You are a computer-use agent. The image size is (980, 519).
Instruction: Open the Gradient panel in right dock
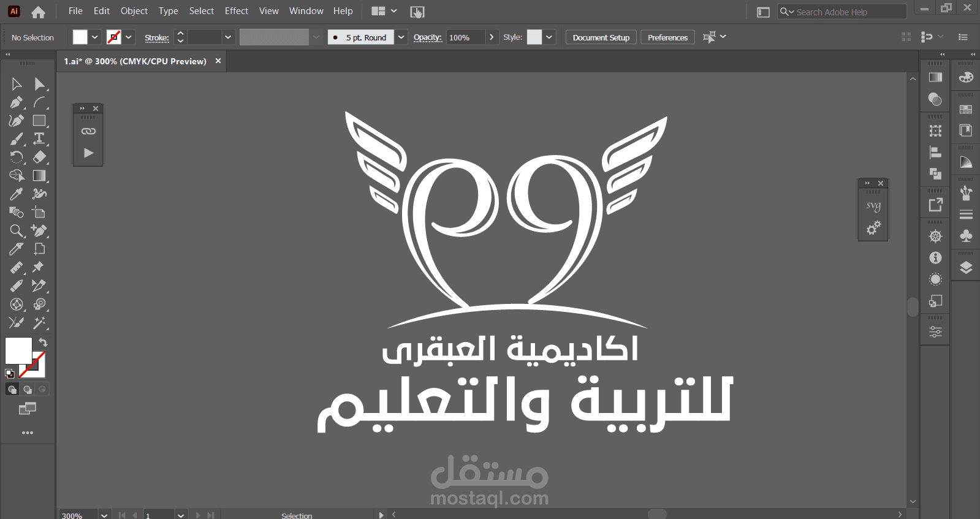(x=935, y=77)
